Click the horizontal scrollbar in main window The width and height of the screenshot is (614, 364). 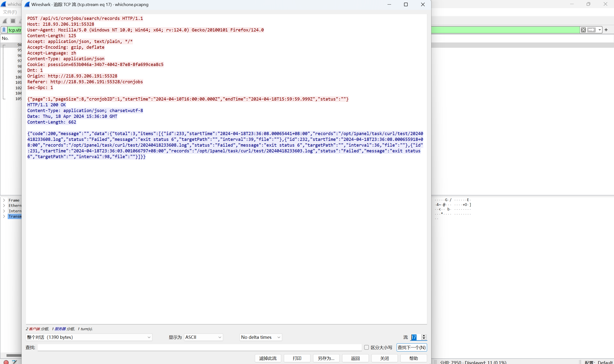(14, 355)
